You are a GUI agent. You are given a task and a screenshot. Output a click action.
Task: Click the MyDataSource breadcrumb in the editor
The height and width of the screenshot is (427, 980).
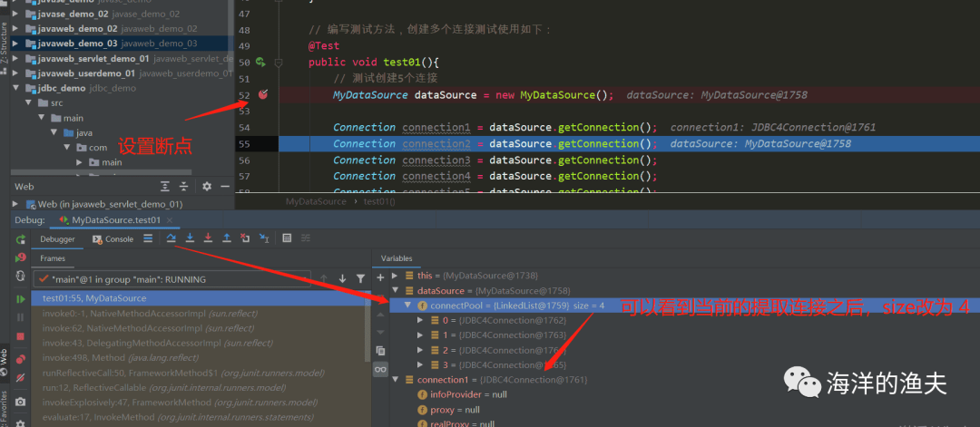point(316,201)
